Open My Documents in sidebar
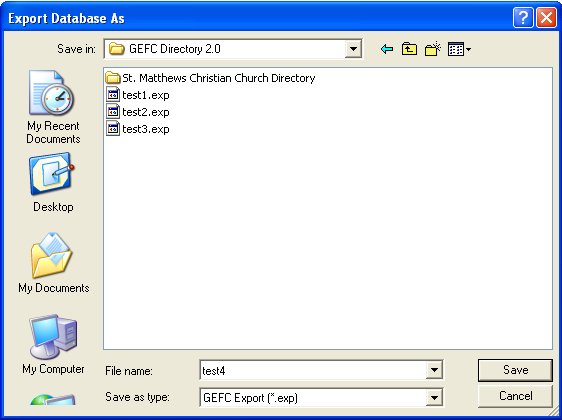Image resolution: width=562 pixels, height=420 pixels. (x=53, y=263)
